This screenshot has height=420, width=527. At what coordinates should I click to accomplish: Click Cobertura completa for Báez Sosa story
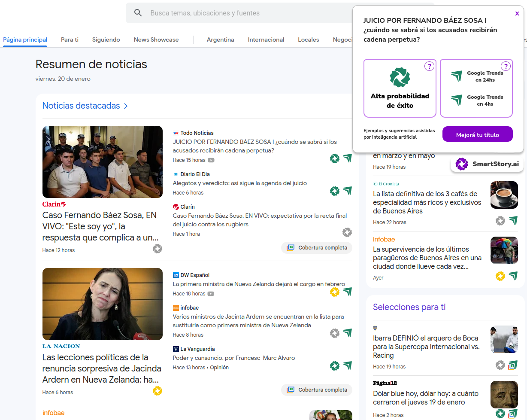(x=317, y=248)
